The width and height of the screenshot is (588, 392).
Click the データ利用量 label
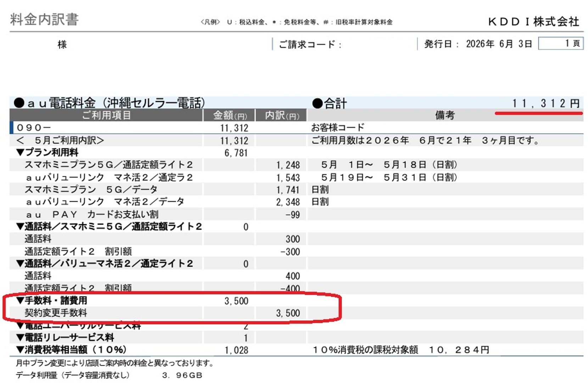(73, 375)
